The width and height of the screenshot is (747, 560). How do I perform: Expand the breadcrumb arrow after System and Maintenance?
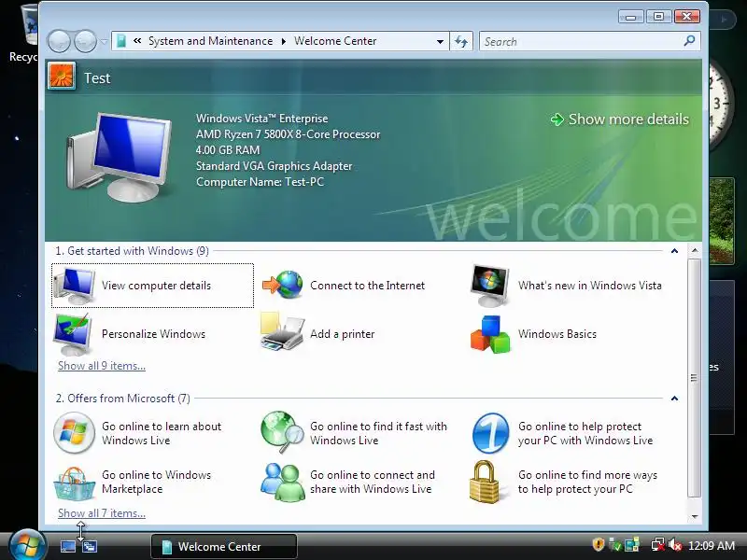[284, 41]
